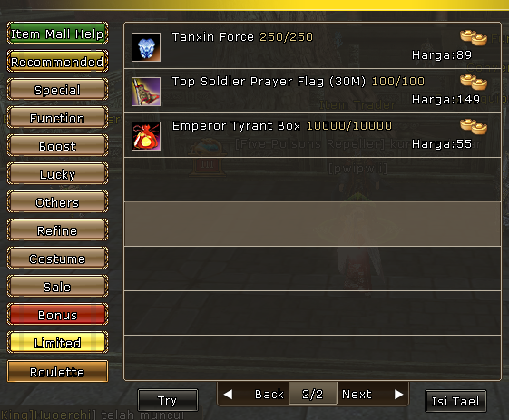This screenshot has height=420, width=509.
Task: Go to next page with right arrow
Action: 398,395
